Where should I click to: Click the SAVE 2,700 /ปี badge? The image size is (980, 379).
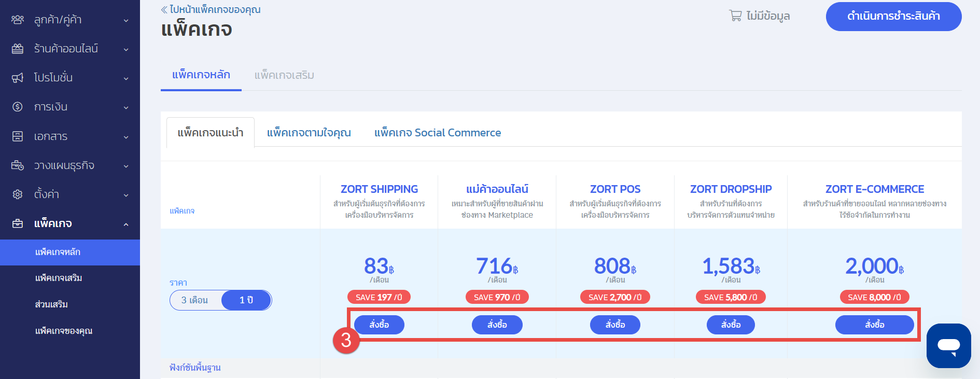(x=615, y=297)
